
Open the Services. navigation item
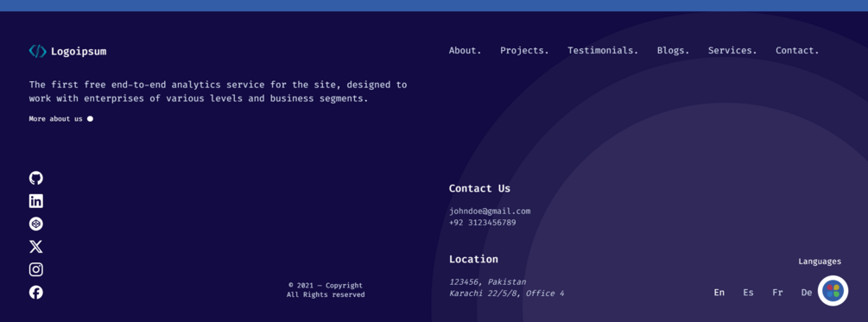(732, 50)
